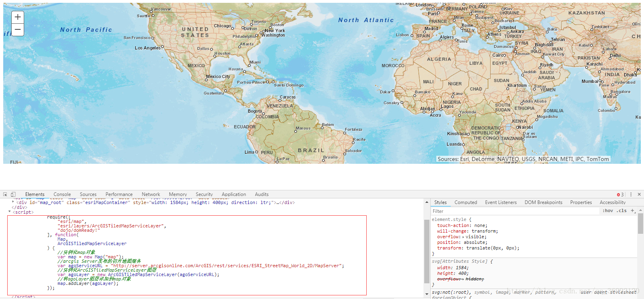Image resolution: width=644 pixels, height=299 pixels.
Task: Collapse the script element node
Action: point(10,212)
